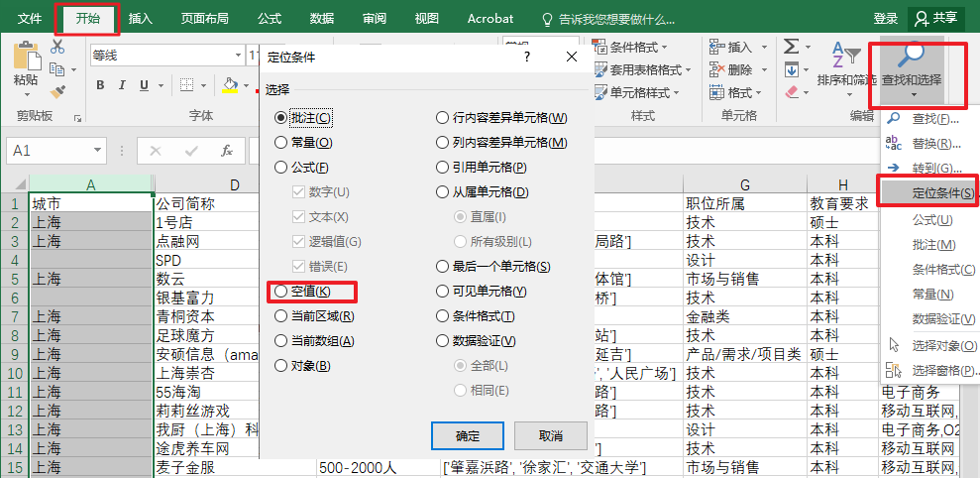Click the formula bar cancel X icon
The width and height of the screenshot is (980, 478).
(157, 151)
